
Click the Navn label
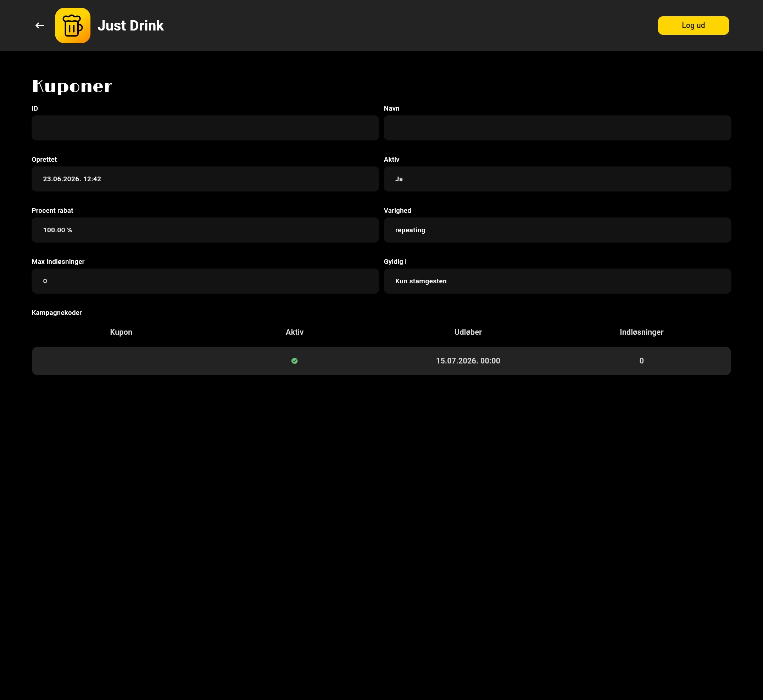(391, 109)
